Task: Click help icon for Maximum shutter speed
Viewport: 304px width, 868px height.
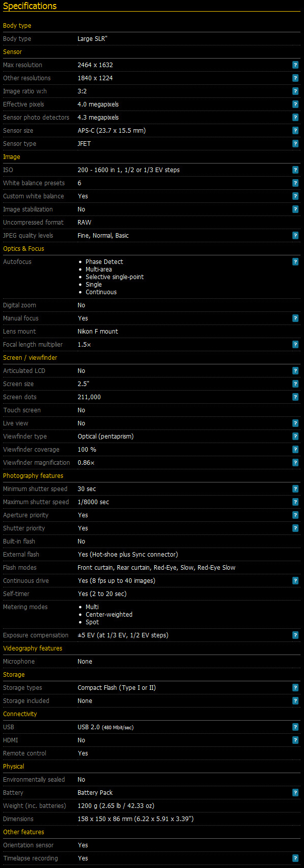Action: 295,502
